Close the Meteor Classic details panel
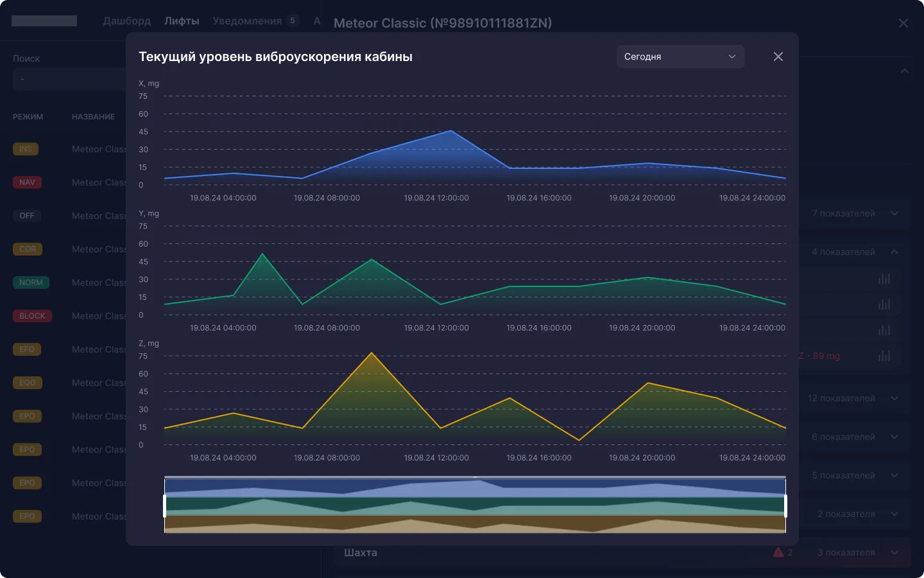 903,23
